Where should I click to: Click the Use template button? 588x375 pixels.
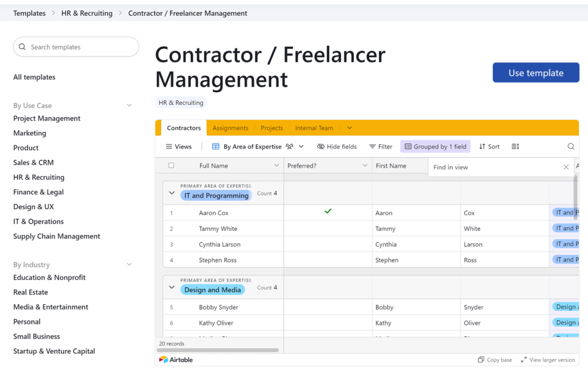pos(536,73)
